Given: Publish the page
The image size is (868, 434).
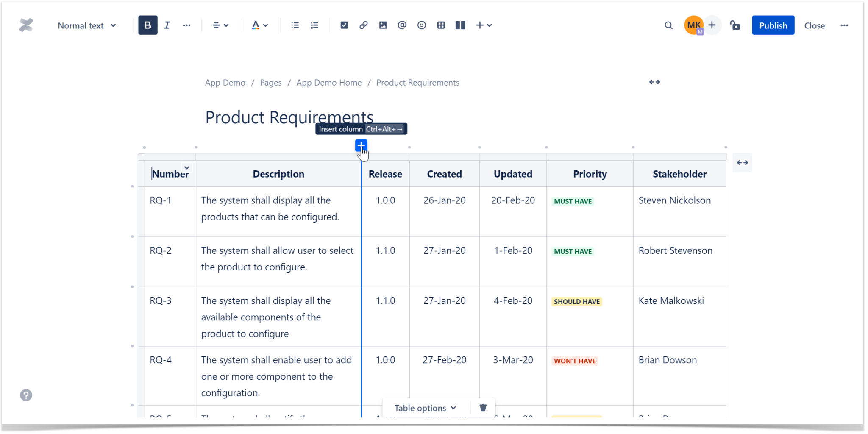Looking at the screenshot, I should 772,25.
